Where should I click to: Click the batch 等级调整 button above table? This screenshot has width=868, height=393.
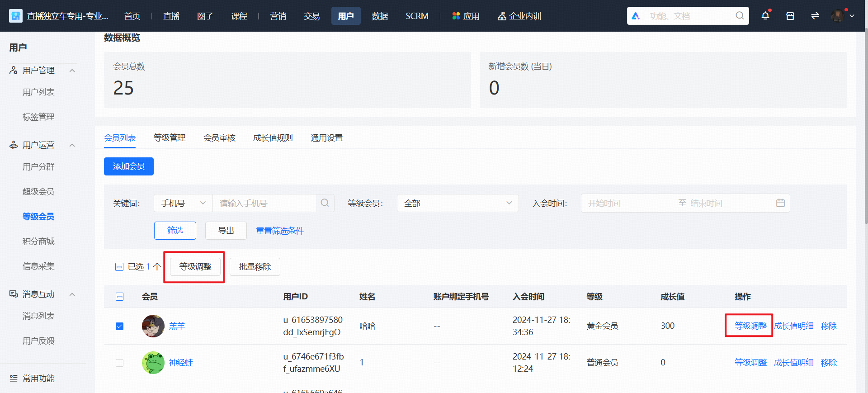coord(195,267)
